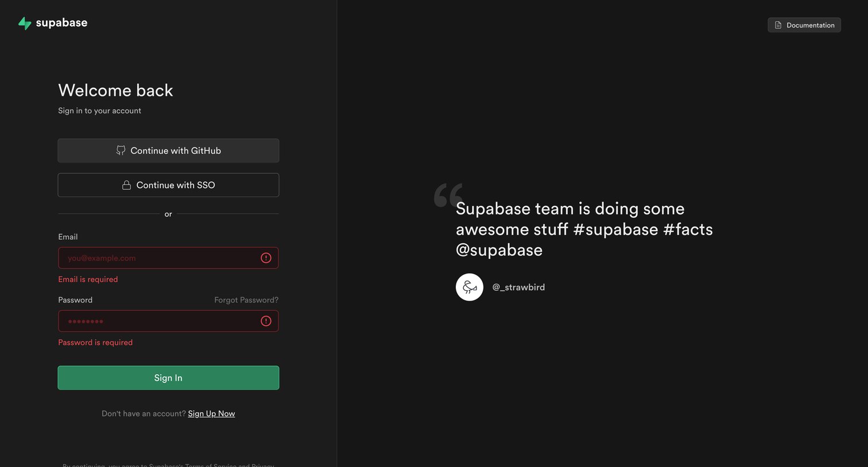Viewport: 868px width, 467px height.
Task: Click the green Sign In button
Action: [x=168, y=378]
